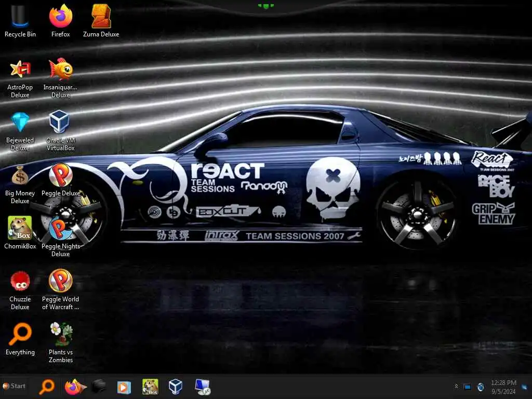Select Oracle VM VirtualBox desktop shortcut
This screenshot has height=399, width=532.
(60, 130)
